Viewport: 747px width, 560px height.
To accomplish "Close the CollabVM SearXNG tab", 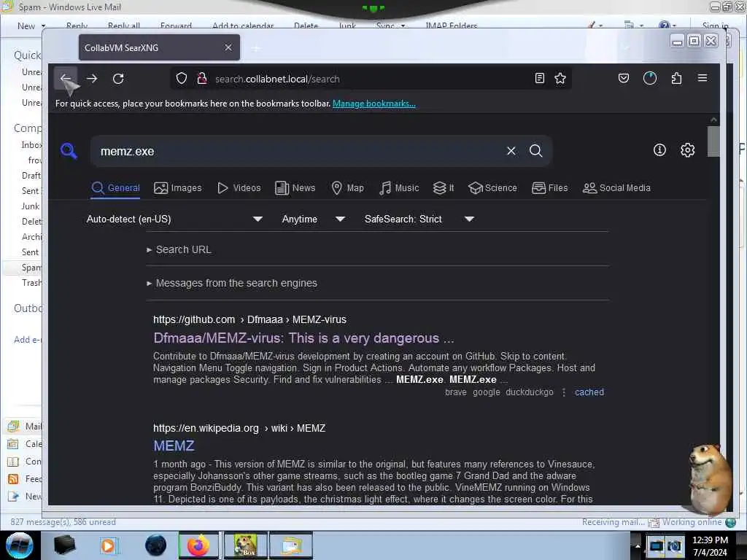I will 228,47.
